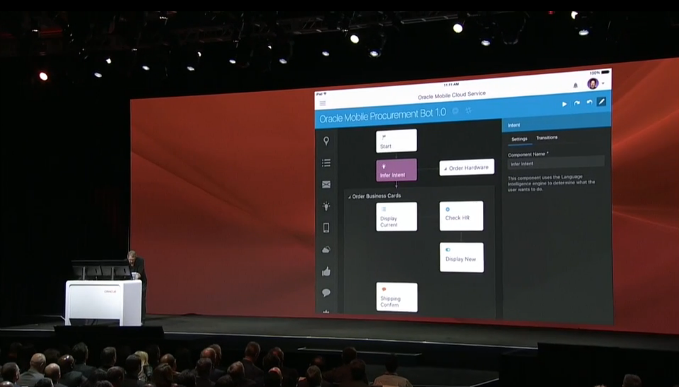Select the speech bubble sidebar icon
Screen dimensions: 679x387
point(326,293)
